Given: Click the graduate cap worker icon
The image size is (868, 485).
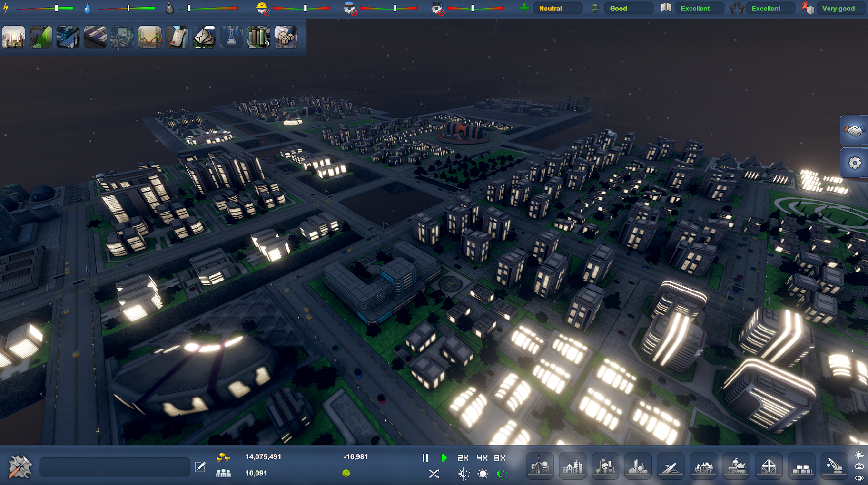Looking at the screenshot, I should [437, 8].
